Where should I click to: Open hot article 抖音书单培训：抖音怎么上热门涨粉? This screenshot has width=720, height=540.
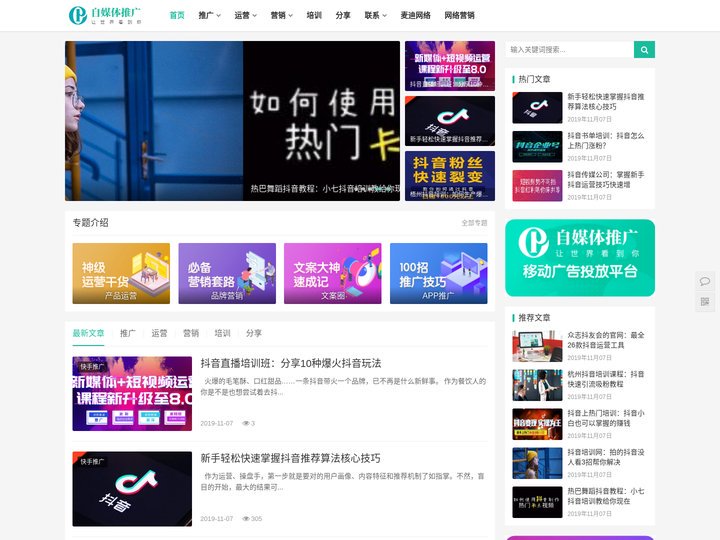click(x=606, y=141)
